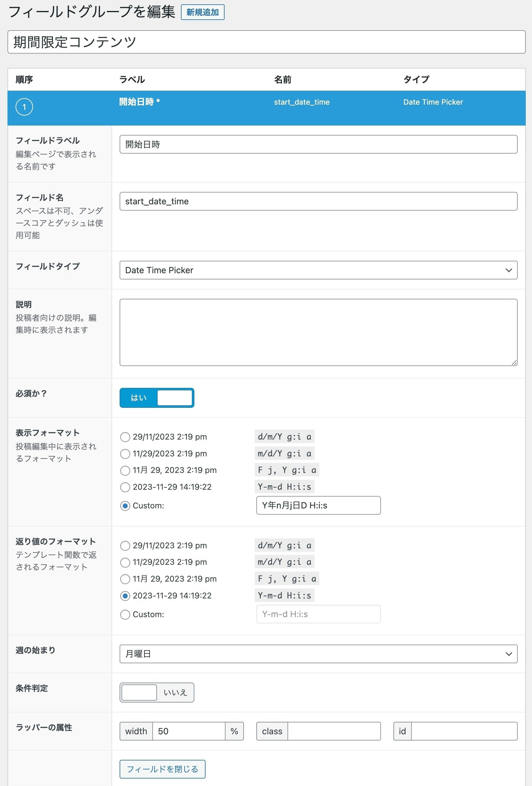532x786 pixels.
Task: Click the return format code Y-m-d H:i:s
Action: tap(284, 595)
